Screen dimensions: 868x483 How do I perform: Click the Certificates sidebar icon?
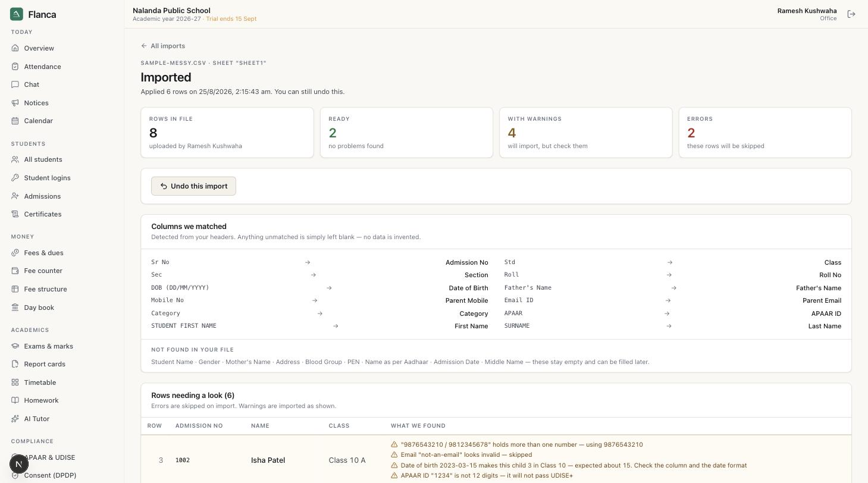[15, 214]
